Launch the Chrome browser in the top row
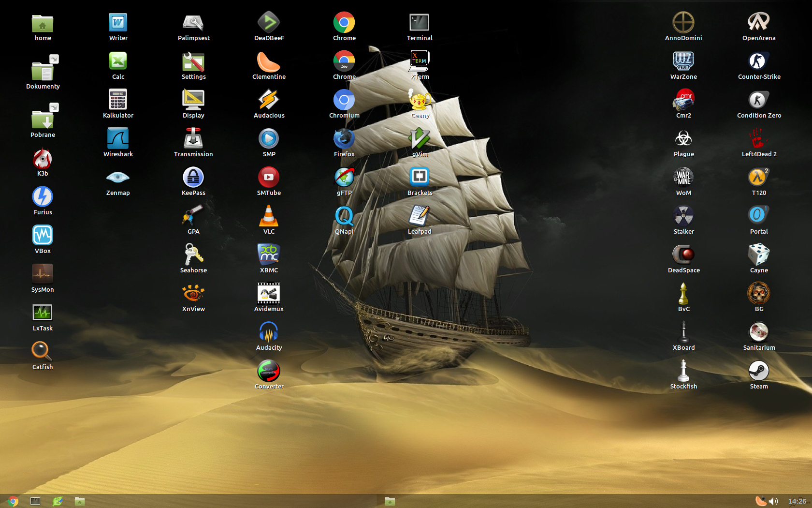Viewport: 812px width, 508px height. point(344,23)
